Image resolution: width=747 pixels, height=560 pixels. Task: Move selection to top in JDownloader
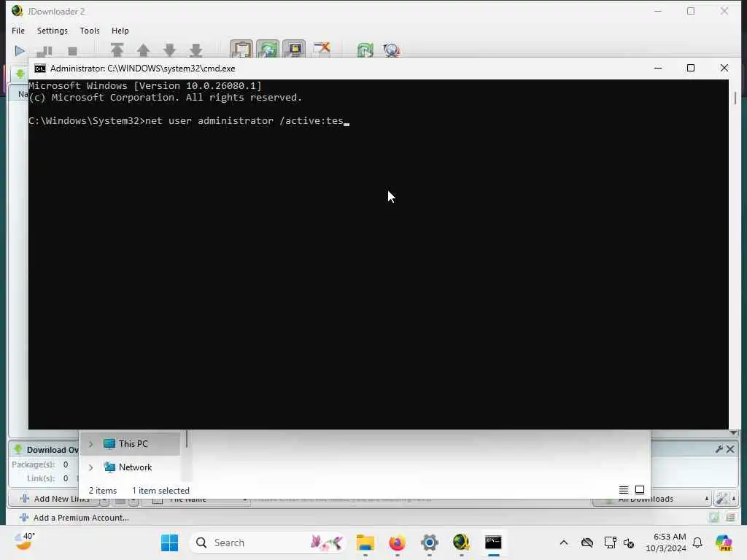coord(117,50)
